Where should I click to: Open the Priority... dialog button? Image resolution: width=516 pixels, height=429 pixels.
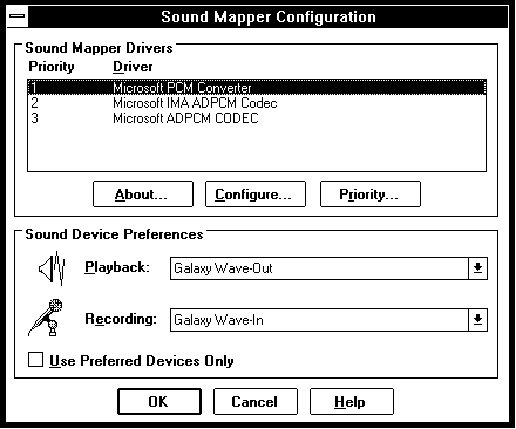[370, 194]
